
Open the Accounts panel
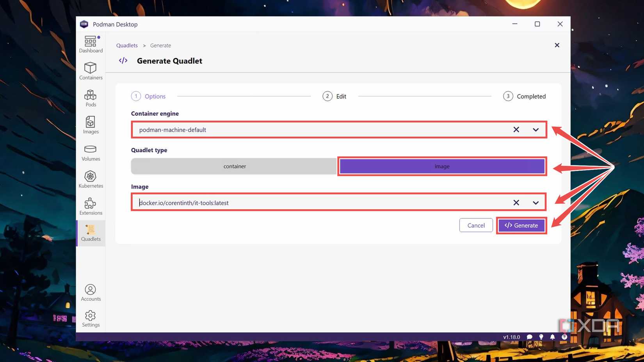pyautogui.click(x=91, y=291)
